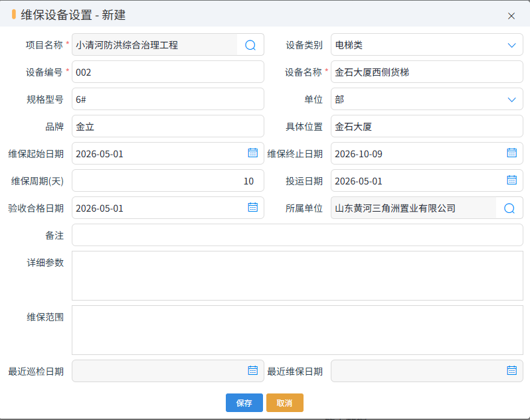The width and height of the screenshot is (530, 420).
Task: Click 维保终止日期 value 2026-10-09
Action: click(358, 154)
